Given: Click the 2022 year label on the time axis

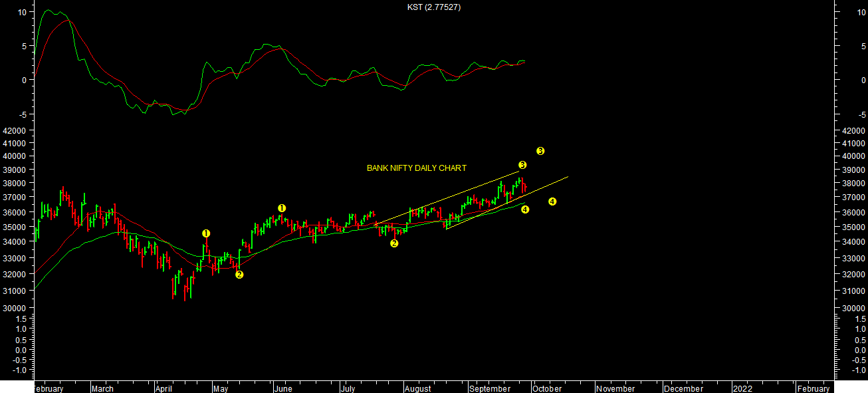Looking at the screenshot, I should click(742, 388).
